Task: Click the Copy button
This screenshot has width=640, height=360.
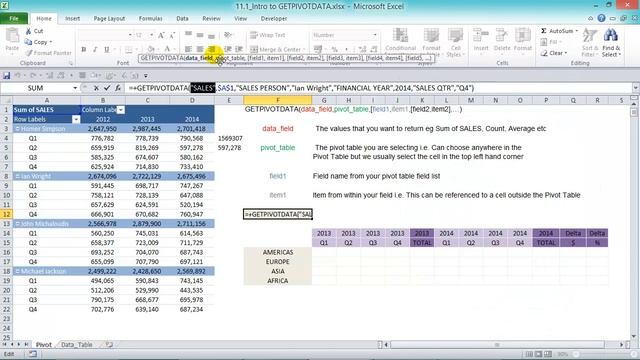Action: [x=38, y=42]
